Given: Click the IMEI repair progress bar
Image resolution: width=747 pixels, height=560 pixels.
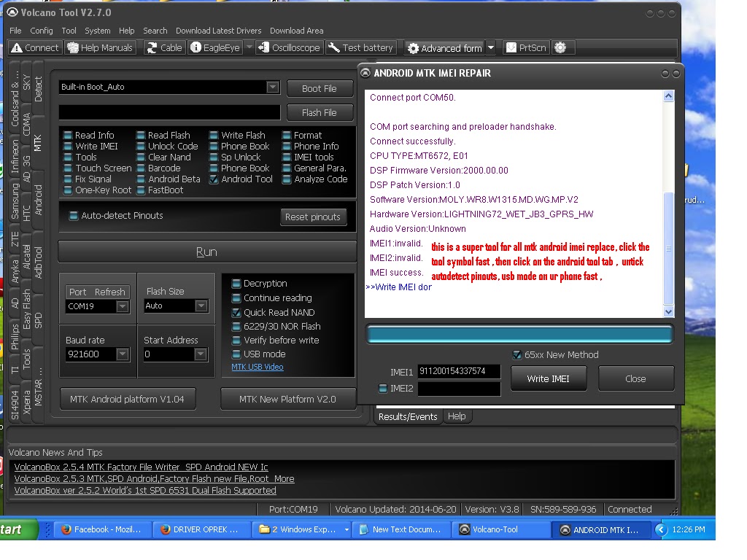Looking at the screenshot, I should coord(519,334).
